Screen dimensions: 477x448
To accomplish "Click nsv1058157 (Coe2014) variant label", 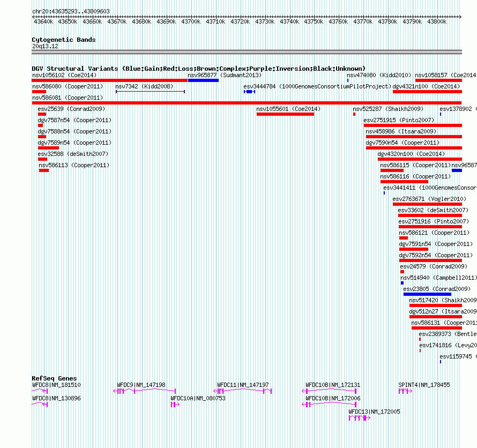I will [445, 75].
